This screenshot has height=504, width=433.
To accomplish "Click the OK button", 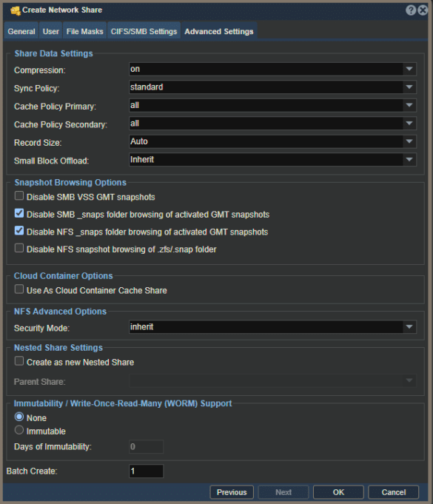I will click(338, 492).
